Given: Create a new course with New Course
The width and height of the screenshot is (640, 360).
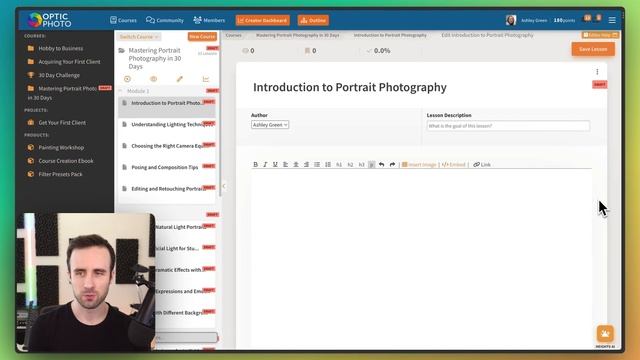Looking at the screenshot, I should 202,36.
